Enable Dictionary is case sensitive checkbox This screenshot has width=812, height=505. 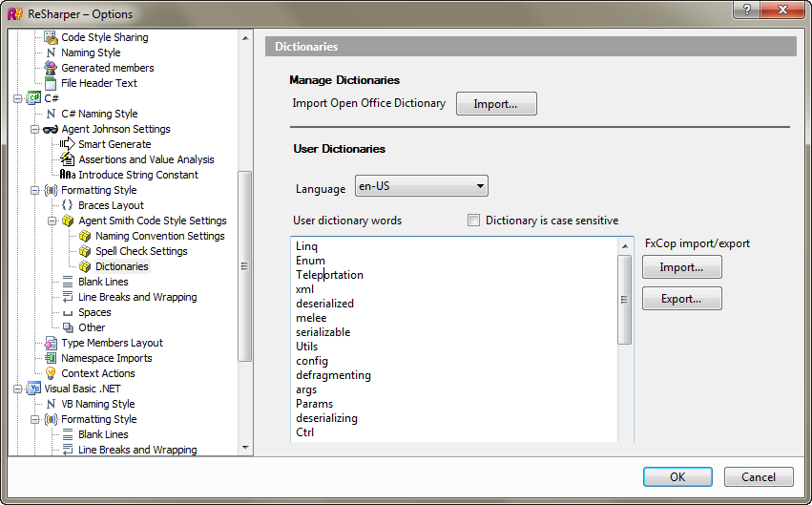473,221
